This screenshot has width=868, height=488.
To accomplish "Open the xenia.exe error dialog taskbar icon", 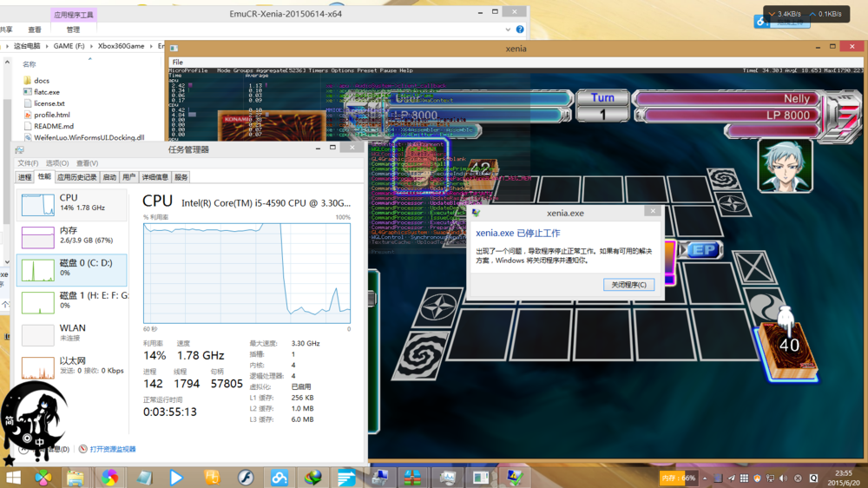I will tap(514, 477).
